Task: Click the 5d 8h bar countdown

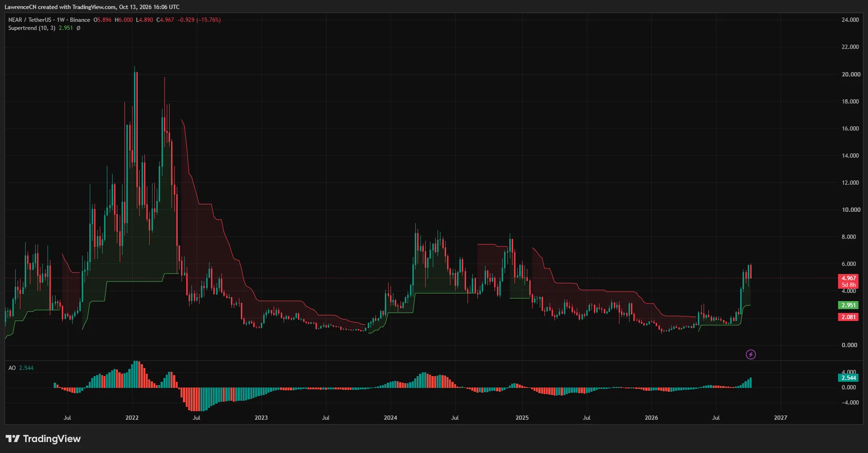Action: (848, 285)
